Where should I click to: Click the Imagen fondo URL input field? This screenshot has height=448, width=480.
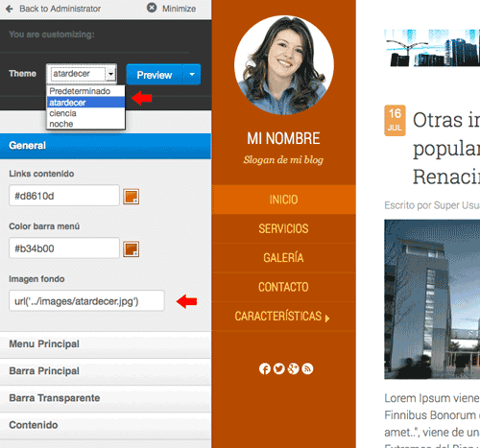86,301
